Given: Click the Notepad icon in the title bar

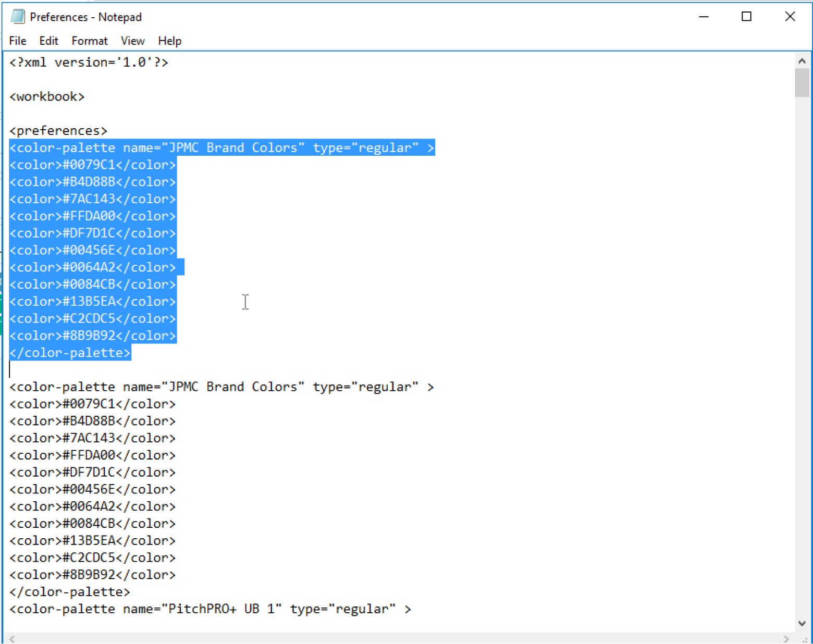Looking at the screenshot, I should click(x=17, y=16).
